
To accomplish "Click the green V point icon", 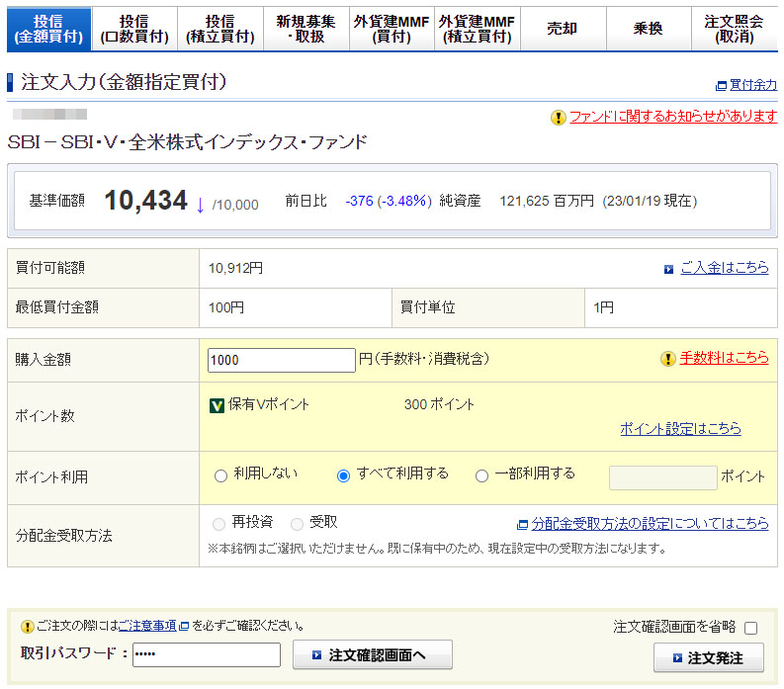I will (x=218, y=405).
